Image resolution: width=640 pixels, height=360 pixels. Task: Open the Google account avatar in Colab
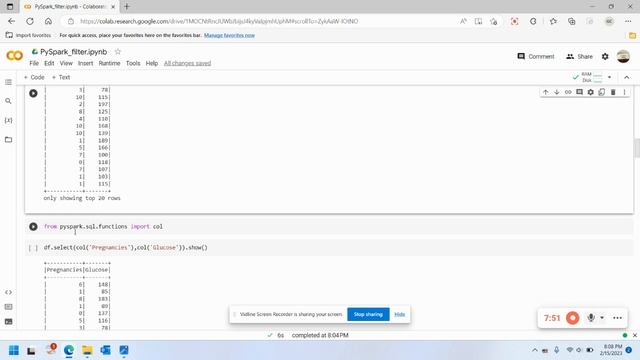pos(623,56)
